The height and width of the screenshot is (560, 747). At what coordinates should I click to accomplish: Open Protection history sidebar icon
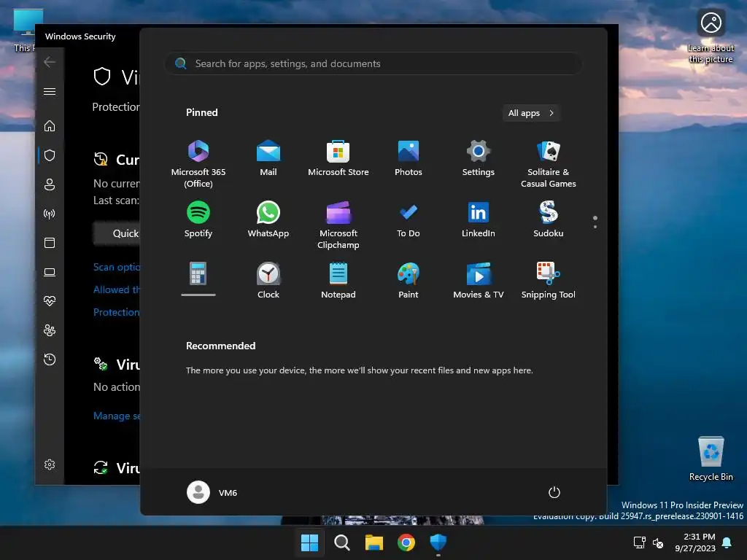click(50, 359)
